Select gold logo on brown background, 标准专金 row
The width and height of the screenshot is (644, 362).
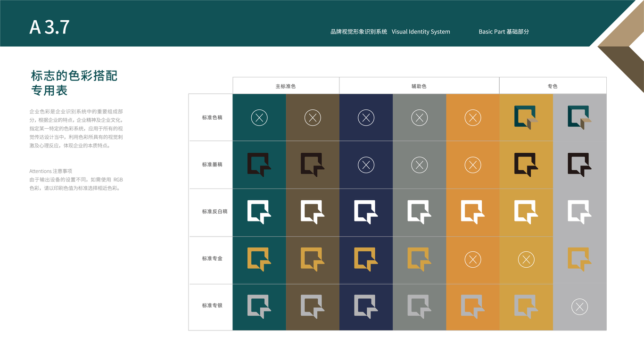(313, 259)
